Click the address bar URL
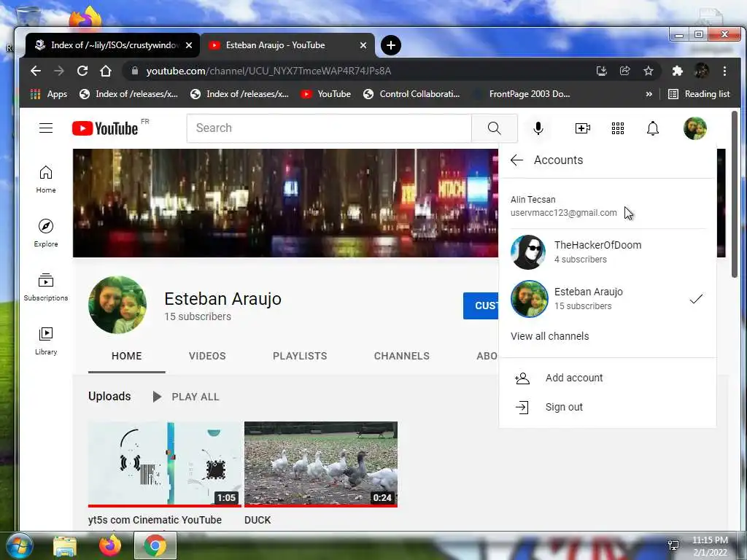747x560 pixels. 268,71
